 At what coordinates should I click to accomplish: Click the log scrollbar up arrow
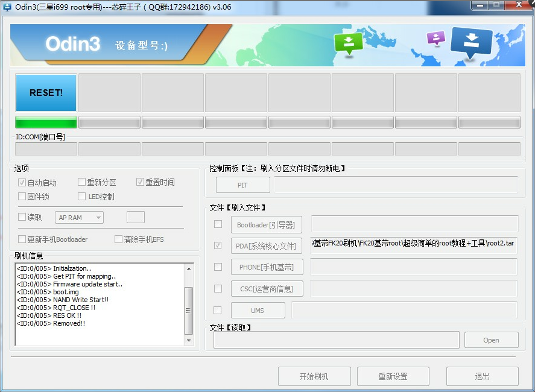(189, 269)
